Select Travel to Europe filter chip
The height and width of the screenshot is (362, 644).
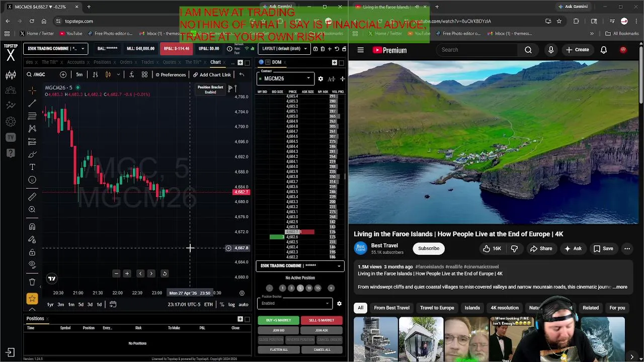tap(437, 308)
